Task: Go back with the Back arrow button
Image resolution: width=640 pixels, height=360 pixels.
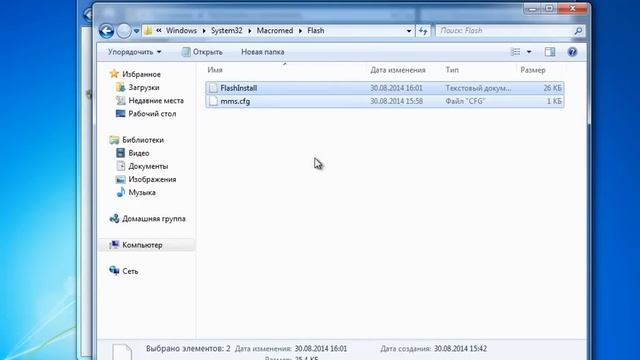Action: tap(106, 31)
